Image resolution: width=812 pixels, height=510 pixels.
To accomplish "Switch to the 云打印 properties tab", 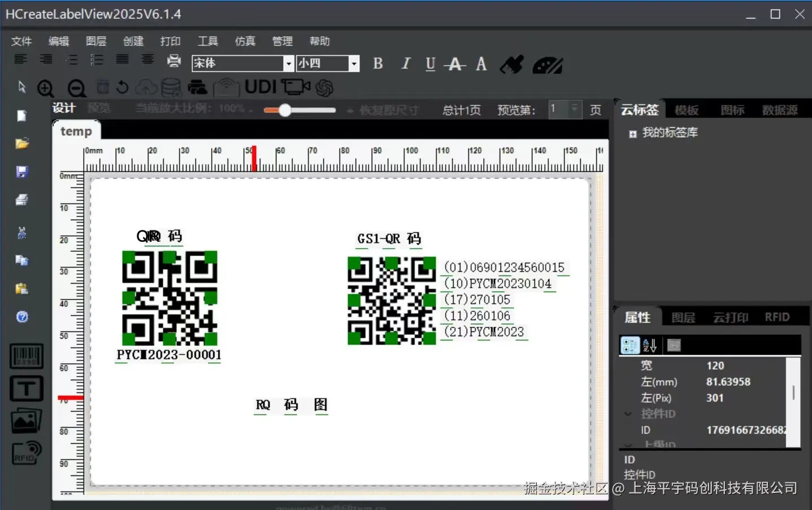I will (731, 317).
